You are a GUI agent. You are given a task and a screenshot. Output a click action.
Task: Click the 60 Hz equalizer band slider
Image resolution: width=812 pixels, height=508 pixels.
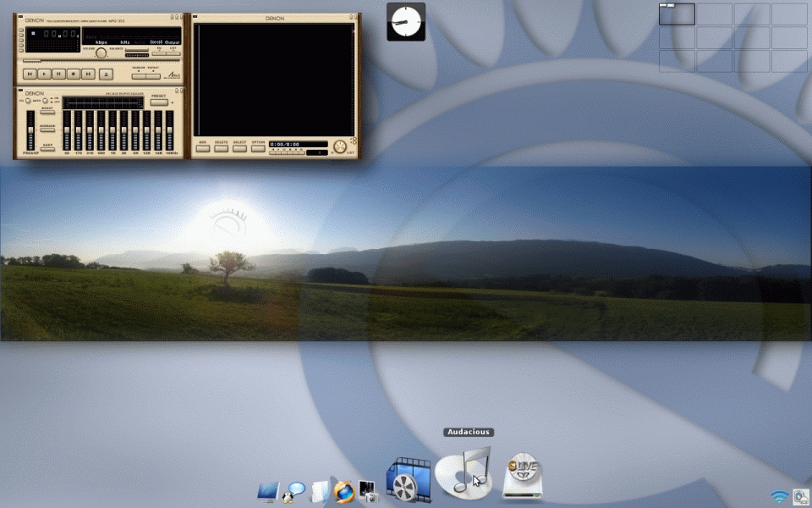(x=67, y=130)
